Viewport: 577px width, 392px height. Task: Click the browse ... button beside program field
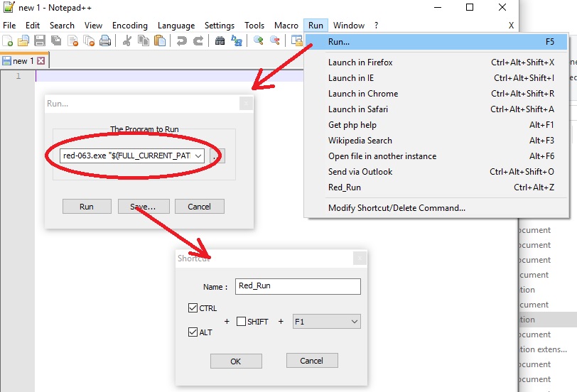pyautogui.click(x=217, y=156)
